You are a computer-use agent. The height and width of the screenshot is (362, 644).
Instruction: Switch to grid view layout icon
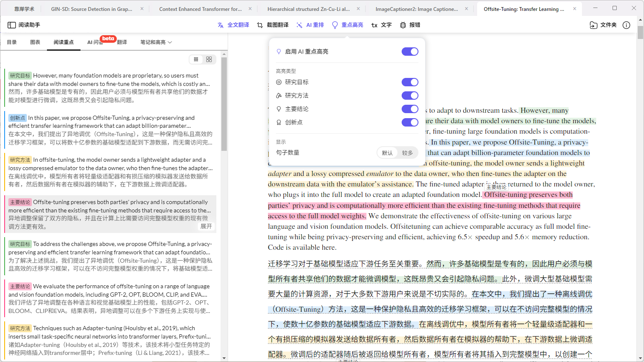coord(209,59)
